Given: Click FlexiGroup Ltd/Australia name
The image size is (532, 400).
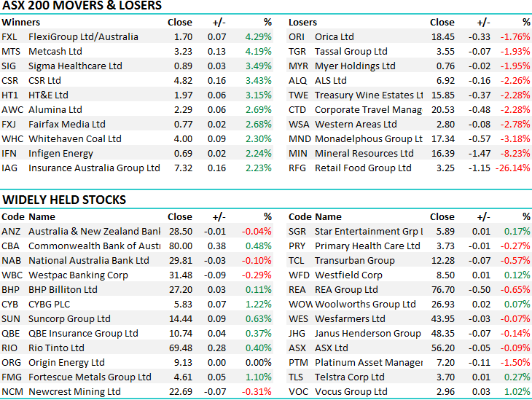Looking at the screenshot, I should (83, 36).
